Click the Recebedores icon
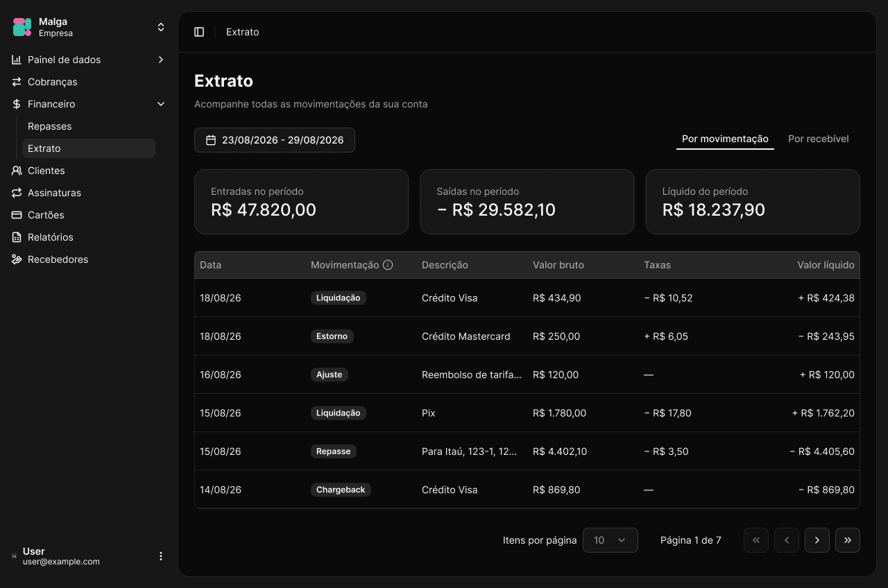The width and height of the screenshot is (888, 588). (17, 259)
